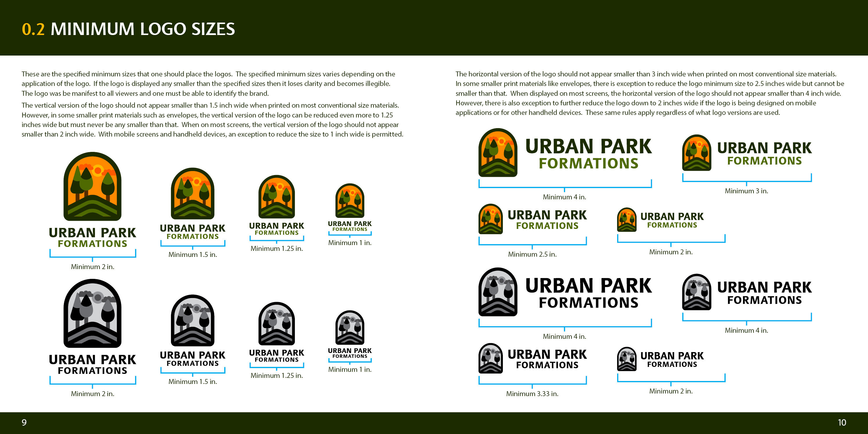Click the "MINIMUM LOGO SIZES" heading
This screenshot has width=868, height=434.
143,29
